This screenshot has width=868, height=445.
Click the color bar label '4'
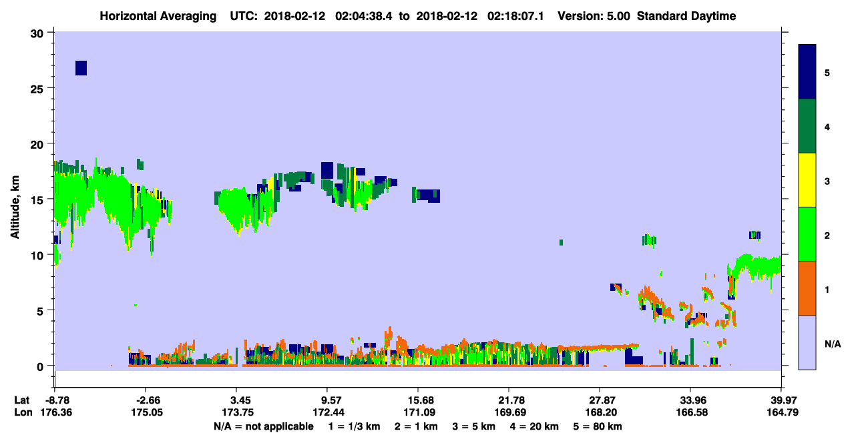point(827,126)
